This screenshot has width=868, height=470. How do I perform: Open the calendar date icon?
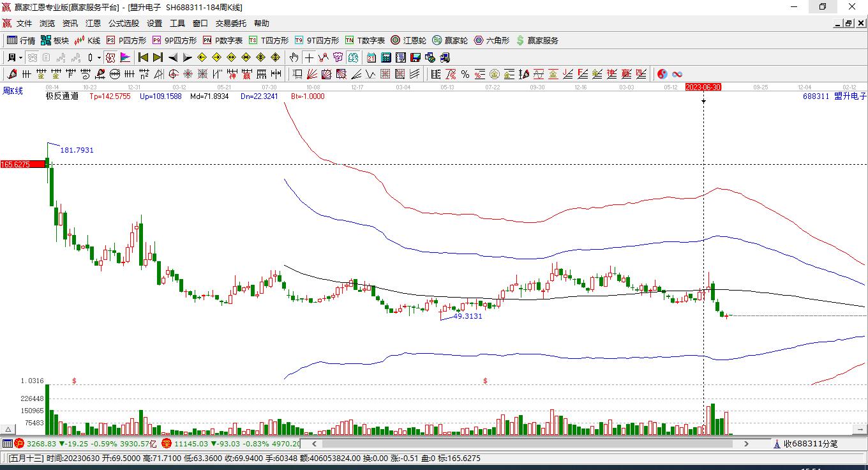371,57
